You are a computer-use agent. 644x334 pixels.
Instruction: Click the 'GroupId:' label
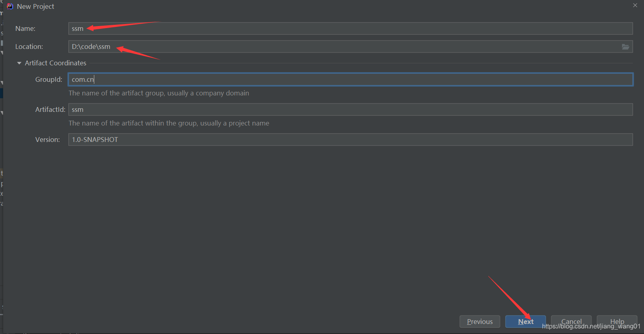point(49,79)
